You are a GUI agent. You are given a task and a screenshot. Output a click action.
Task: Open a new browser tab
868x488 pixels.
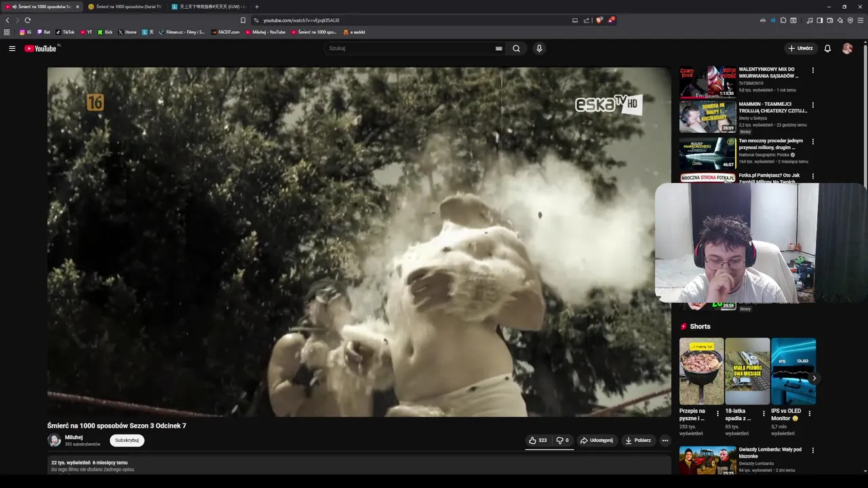256,7
